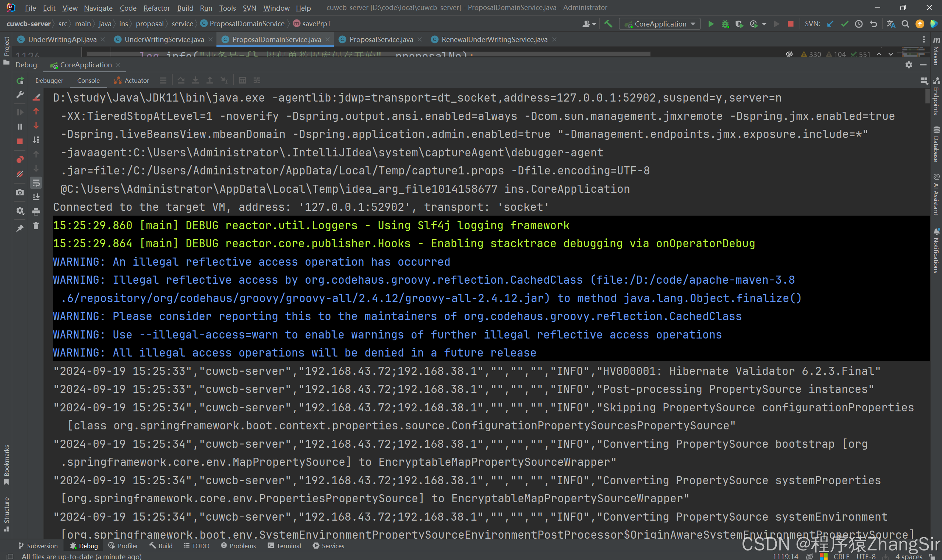Clear all console output via the trash icon

(36, 226)
